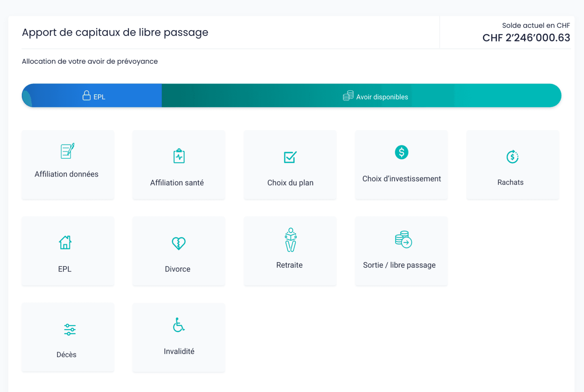The height and width of the screenshot is (392, 584).
Task: Click the Choix d'investissement dollar icon
Action: pos(402,152)
